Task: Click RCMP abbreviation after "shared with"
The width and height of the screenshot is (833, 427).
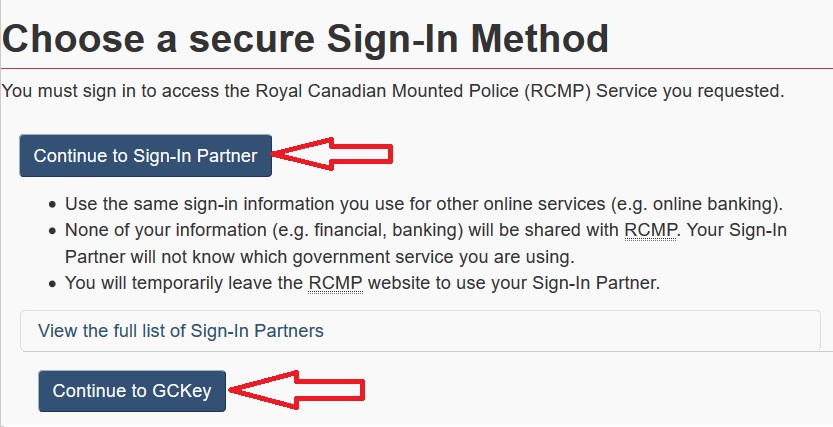Action: (x=651, y=230)
